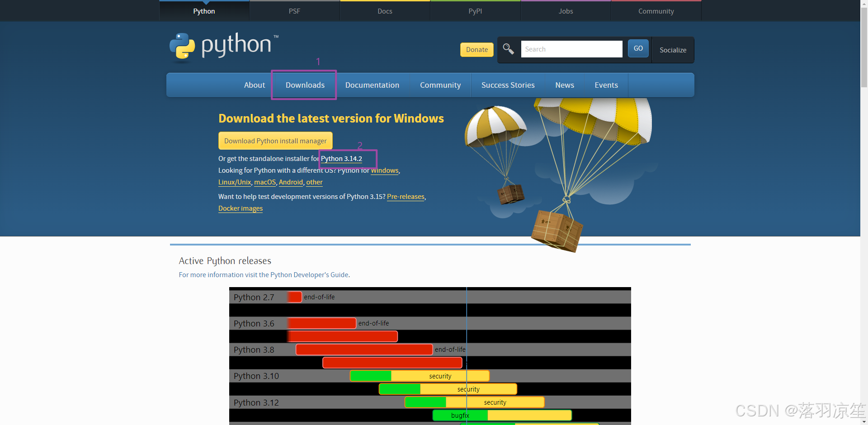This screenshot has height=425, width=868.
Task: Switch to the PSF tab
Action: point(294,11)
